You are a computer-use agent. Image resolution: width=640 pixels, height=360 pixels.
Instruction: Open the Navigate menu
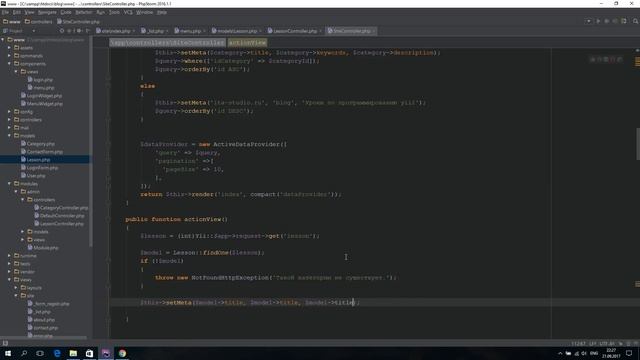tap(47, 12)
